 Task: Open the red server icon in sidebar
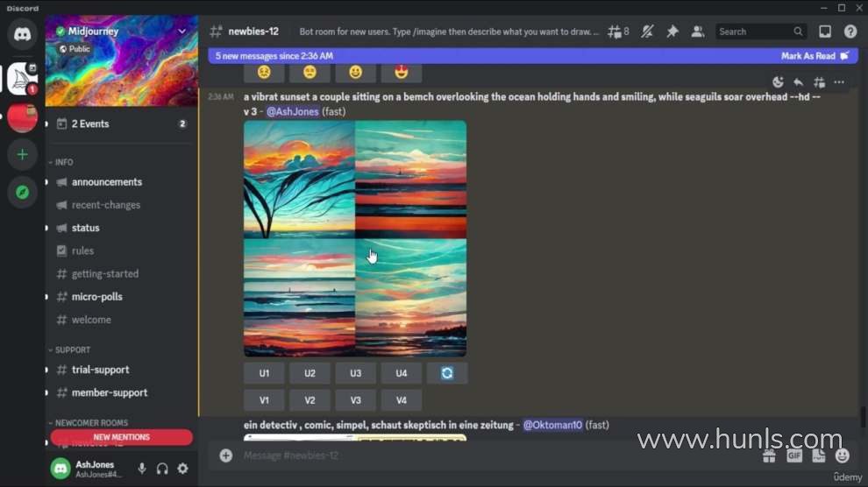coord(22,117)
